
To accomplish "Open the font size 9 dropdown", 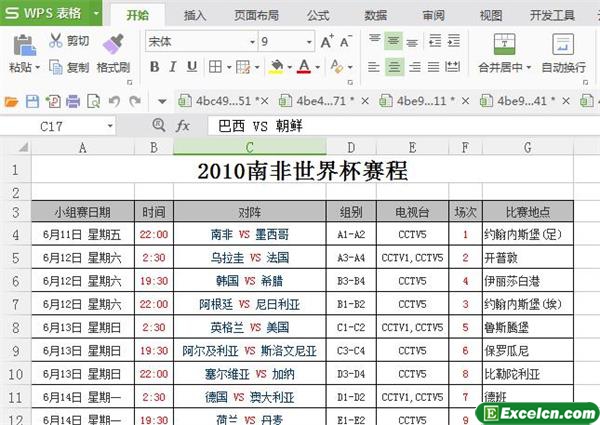I will (309, 42).
